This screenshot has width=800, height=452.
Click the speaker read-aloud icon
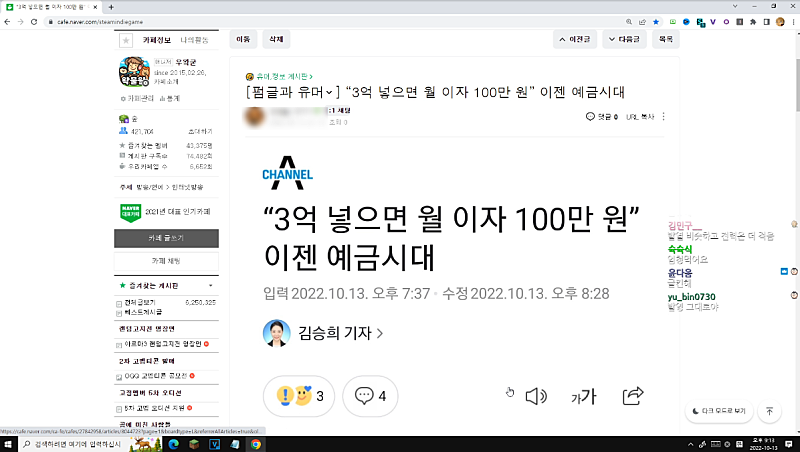(x=536, y=396)
